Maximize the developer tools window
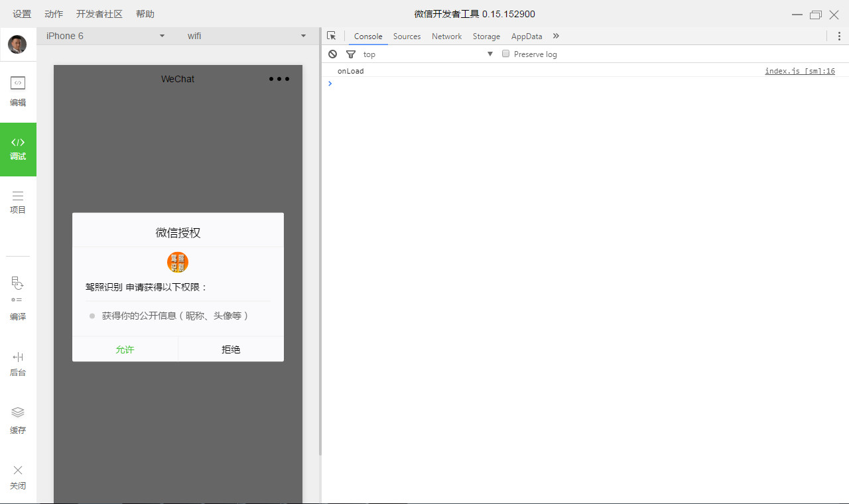Viewport: 849px width, 504px height. click(x=816, y=15)
